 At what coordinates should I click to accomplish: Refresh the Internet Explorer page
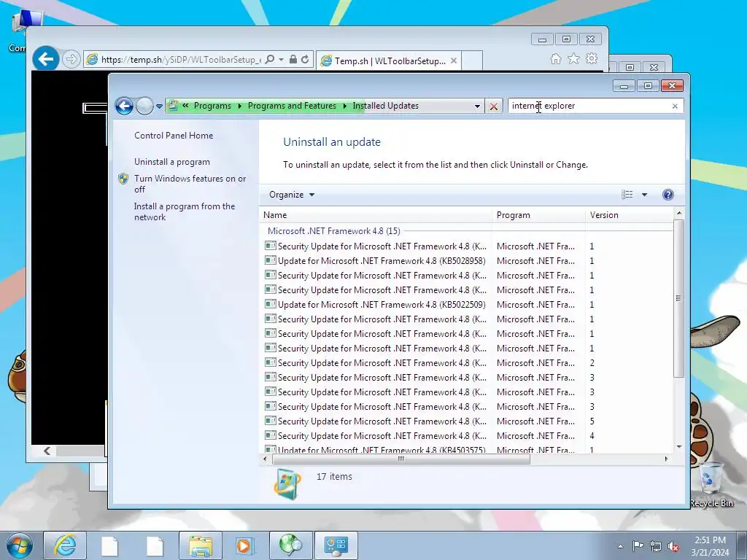[x=305, y=60]
